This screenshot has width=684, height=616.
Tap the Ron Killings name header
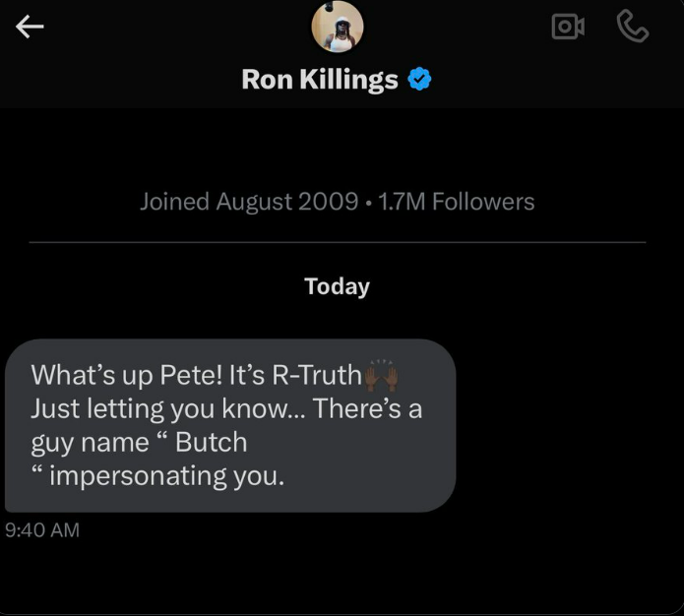(x=320, y=80)
